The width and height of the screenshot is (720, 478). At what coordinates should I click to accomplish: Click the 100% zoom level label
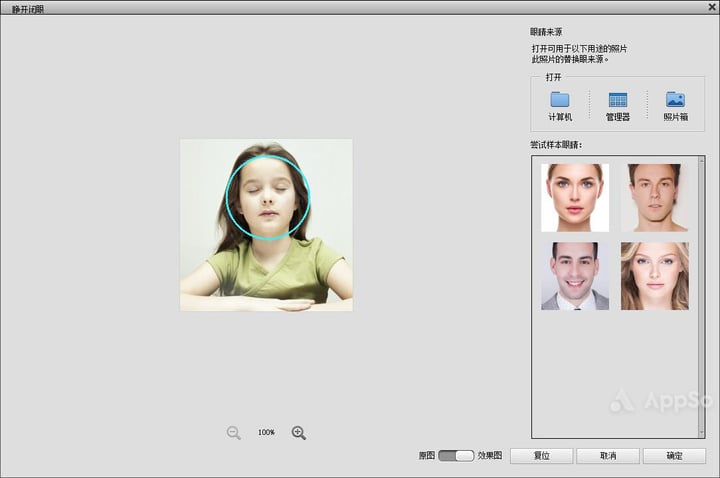[266, 433]
